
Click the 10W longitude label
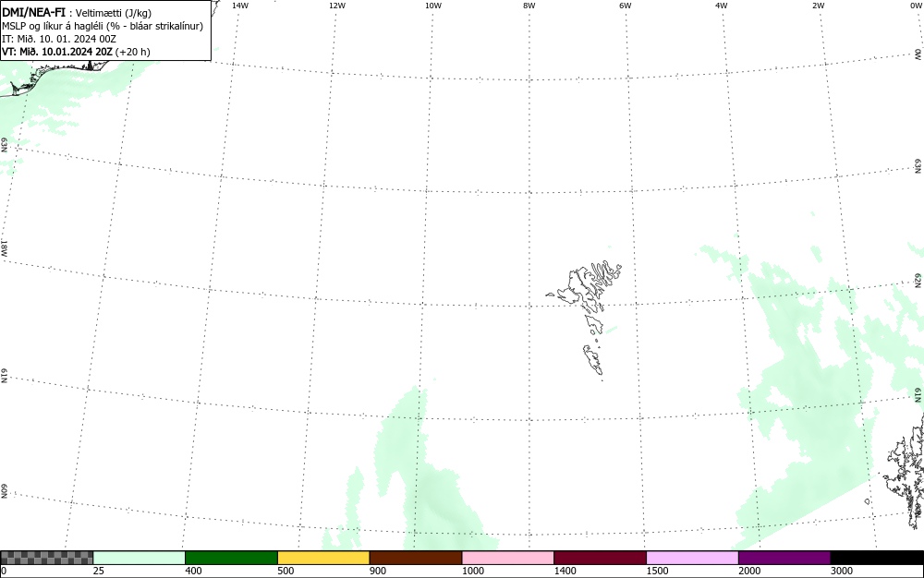(433, 6)
